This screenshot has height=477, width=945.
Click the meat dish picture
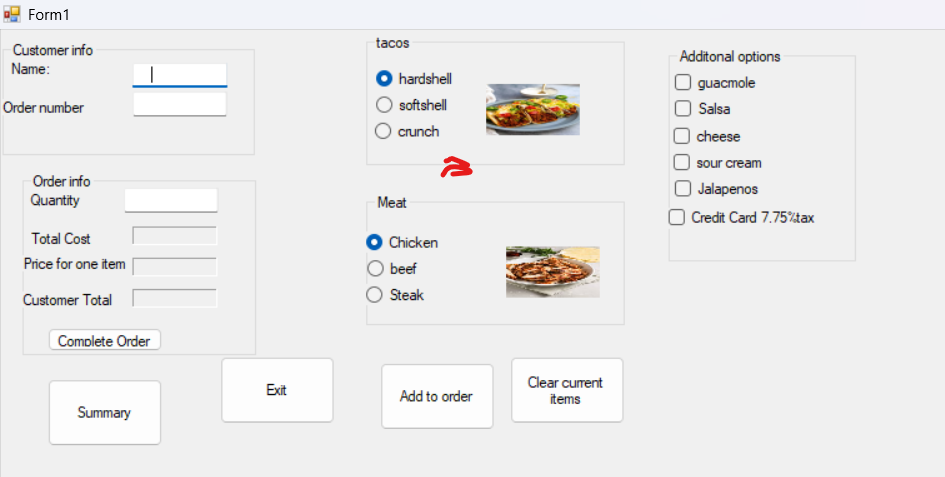point(552,271)
